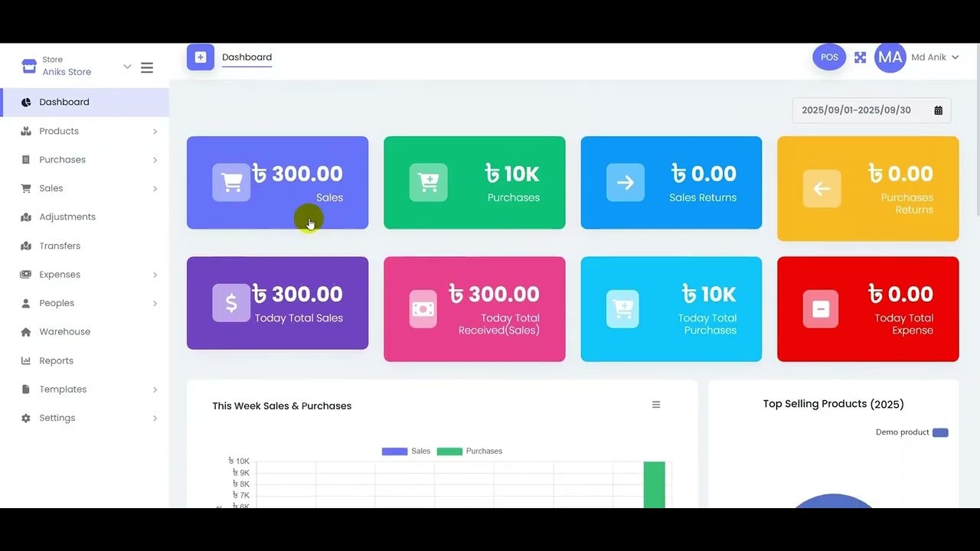Click the 'Top Selling Products (2025)' heading

click(834, 404)
